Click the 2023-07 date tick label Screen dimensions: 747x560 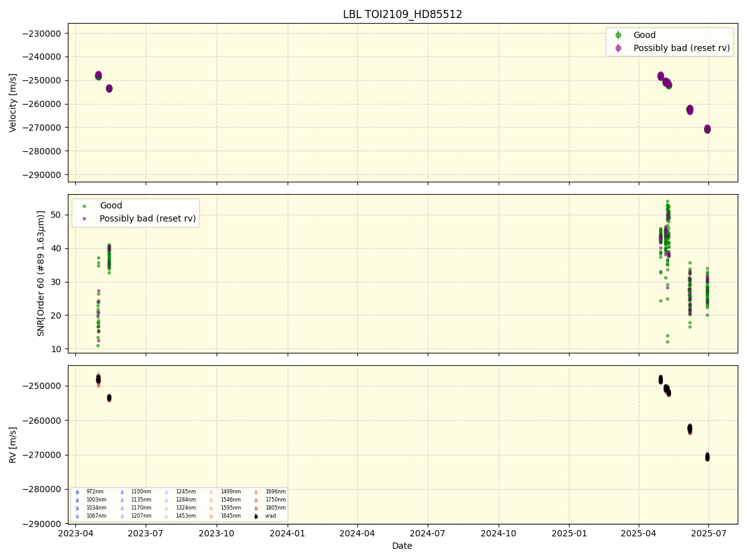146,533
